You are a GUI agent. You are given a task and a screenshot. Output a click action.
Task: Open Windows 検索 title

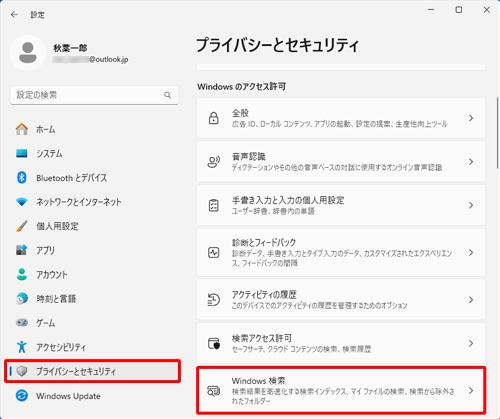[x=258, y=381]
